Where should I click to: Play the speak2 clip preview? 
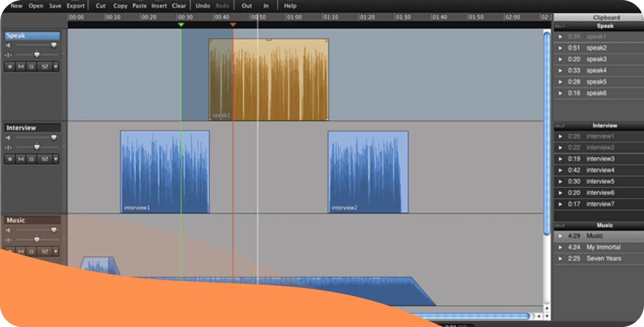pos(560,48)
